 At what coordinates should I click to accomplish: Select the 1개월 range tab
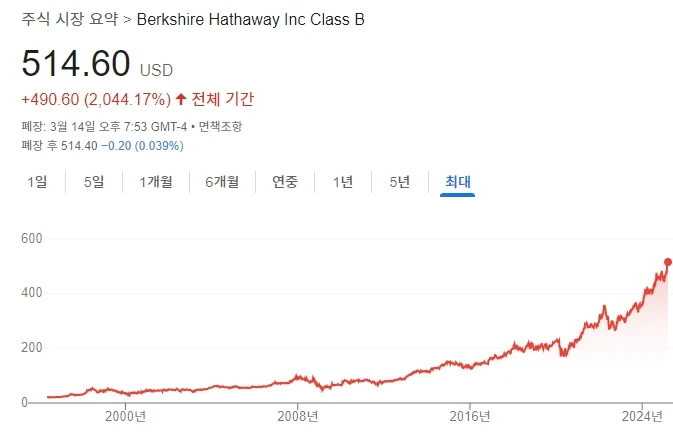click(155, 181)
